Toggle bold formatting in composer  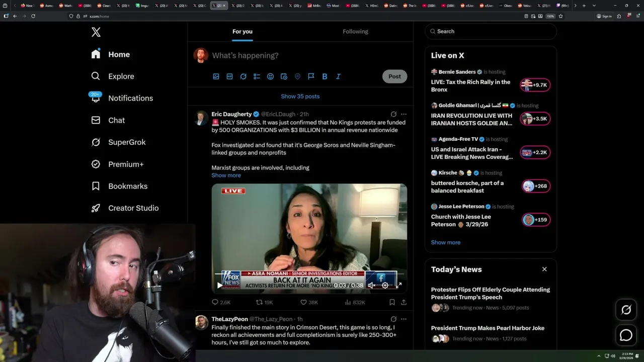point(325,76)
